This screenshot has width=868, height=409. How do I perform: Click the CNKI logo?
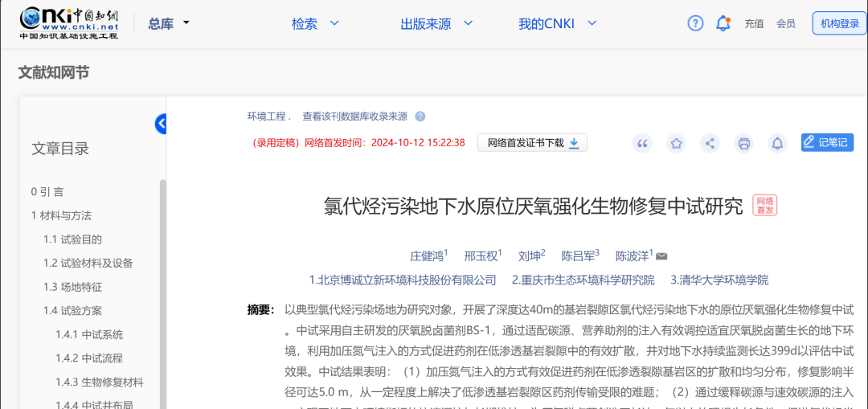tap(69, 24)
